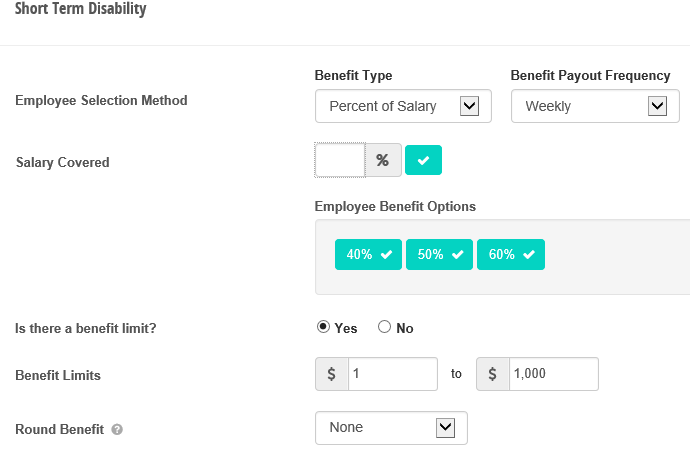Click the checkmark on the 60% option

(529, 254)
